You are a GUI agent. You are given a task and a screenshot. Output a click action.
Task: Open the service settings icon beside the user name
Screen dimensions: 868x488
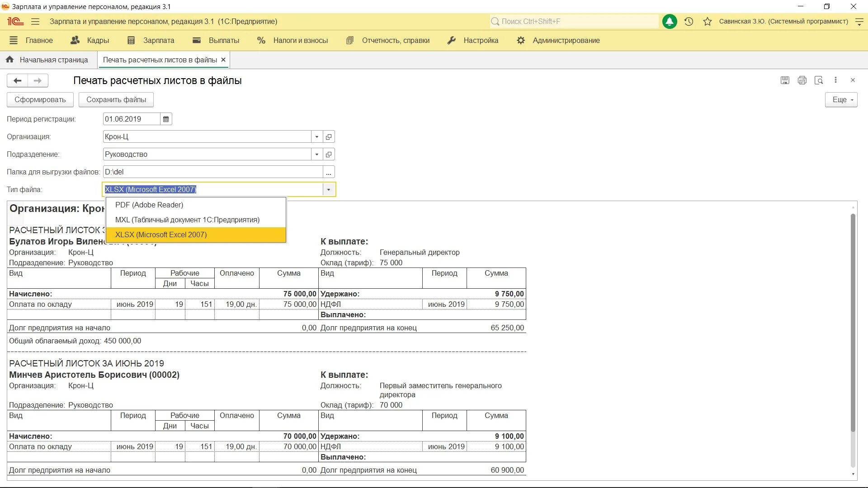[x=859, y=22]
